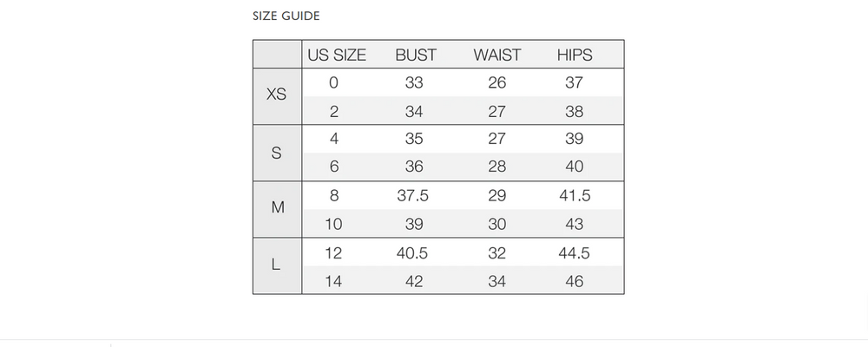Screen dimensions: 868x347
Task: Select the 37.5 bust measurement
Action: (414, 196)
